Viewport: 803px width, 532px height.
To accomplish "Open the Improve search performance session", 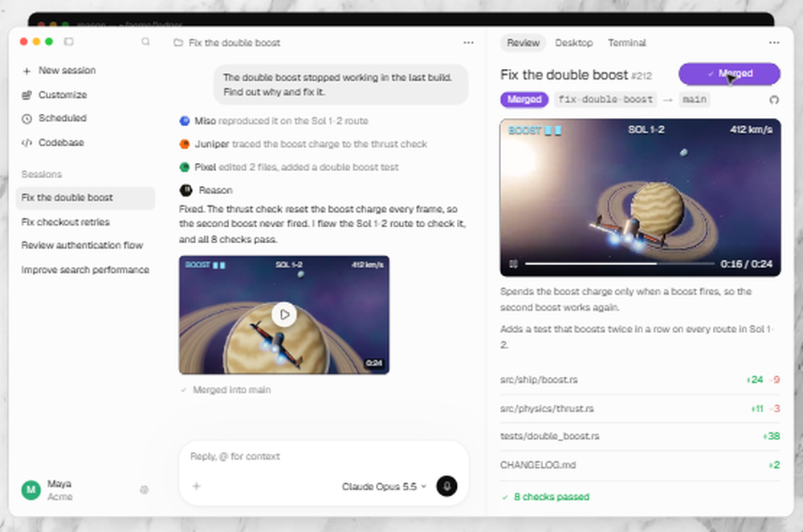I will 85,270.
